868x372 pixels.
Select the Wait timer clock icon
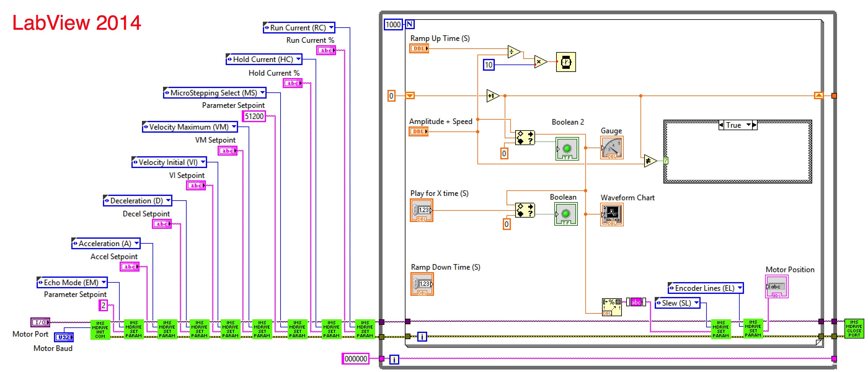pyautogui.click(x=566, y=62)
